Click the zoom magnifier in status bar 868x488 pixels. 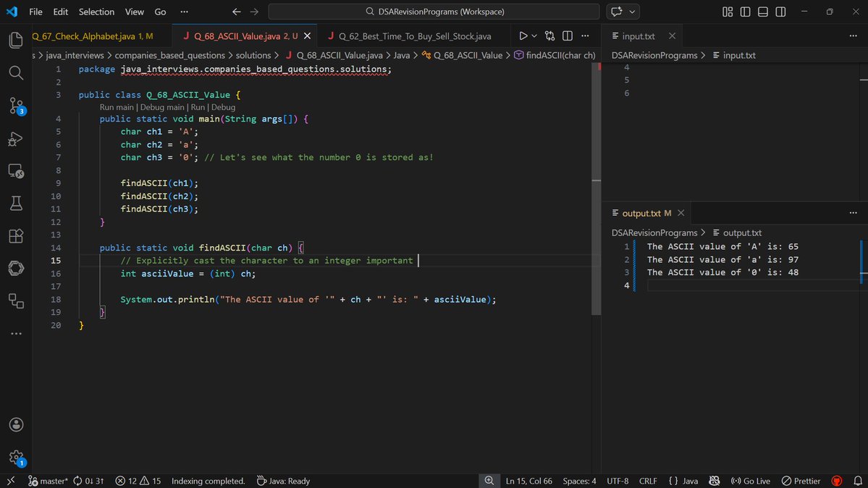click(489, 481)
